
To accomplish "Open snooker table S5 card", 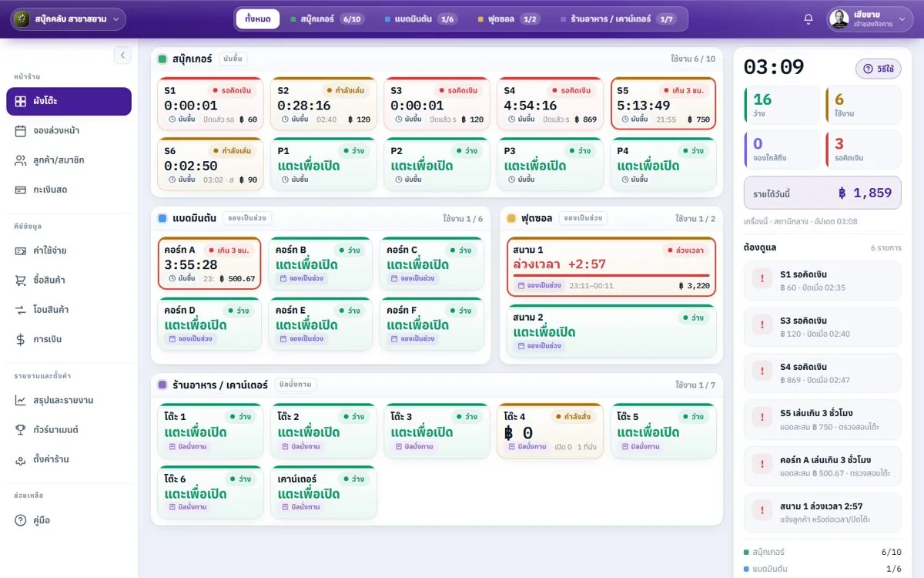I will (663, 103).
